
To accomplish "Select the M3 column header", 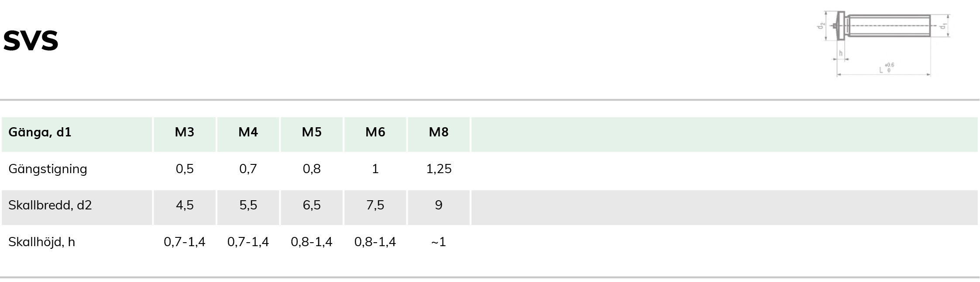I will (185, 135).
